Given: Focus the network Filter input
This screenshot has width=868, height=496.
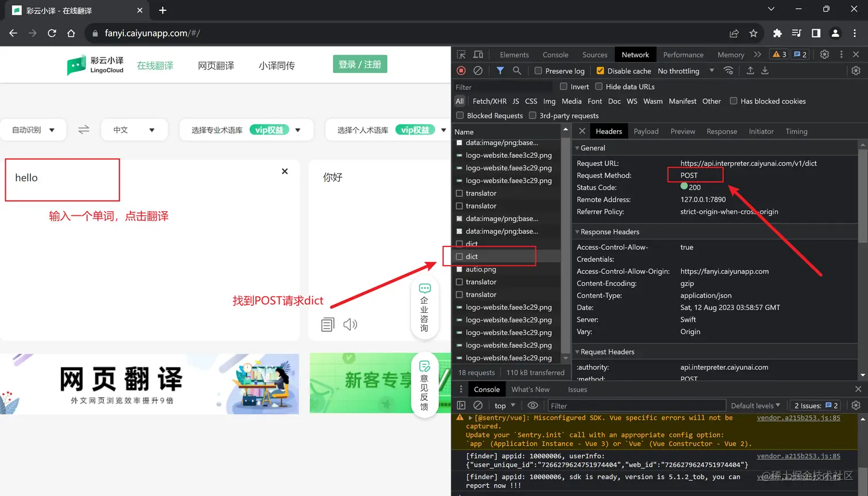Looking at the screenshot, I should click(x=503, y=87).
